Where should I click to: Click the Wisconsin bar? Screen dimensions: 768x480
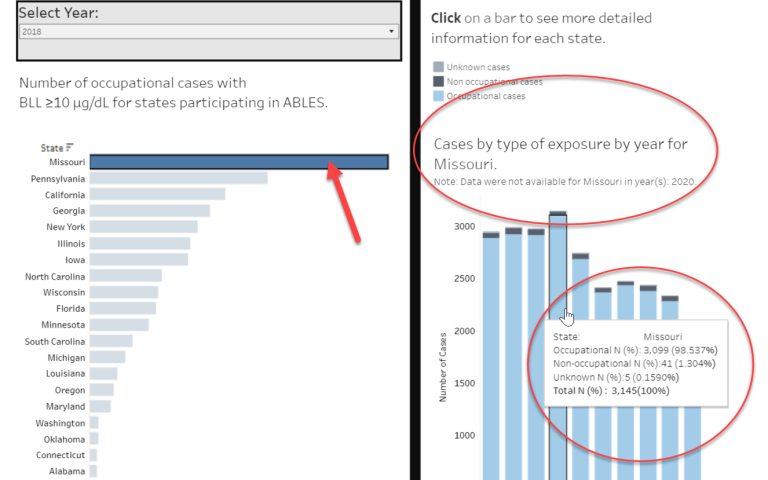tap(123, 292)
